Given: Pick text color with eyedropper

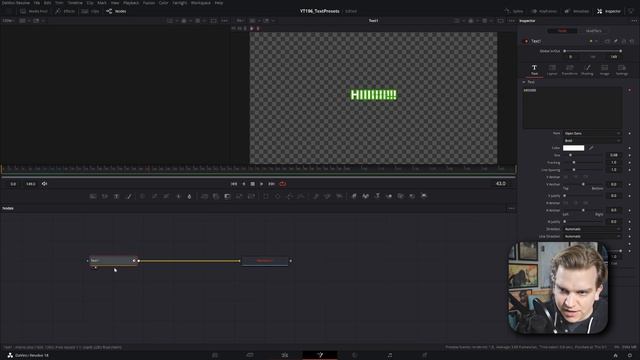Looking at the screenshot, I should (591, 148).
